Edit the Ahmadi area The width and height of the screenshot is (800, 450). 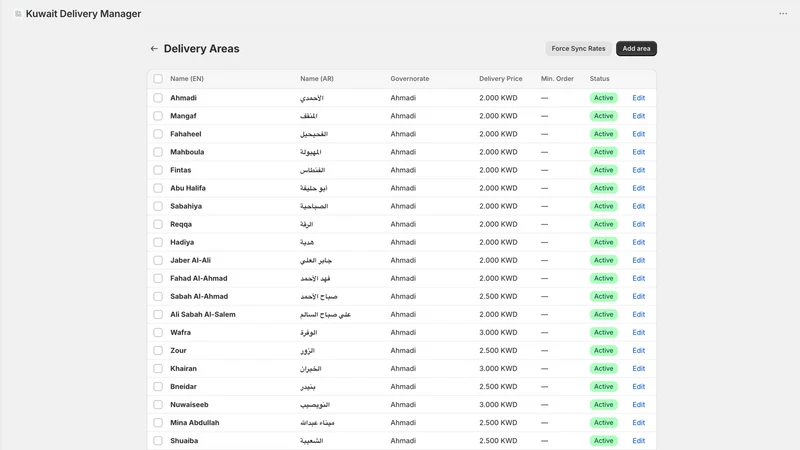pos(638,97)
